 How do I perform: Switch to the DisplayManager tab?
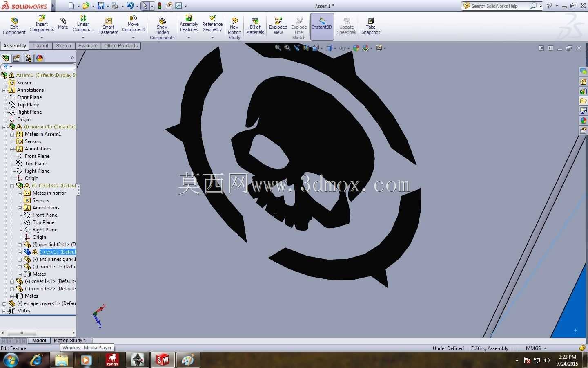pyautogui.click(x=40, y=58)
